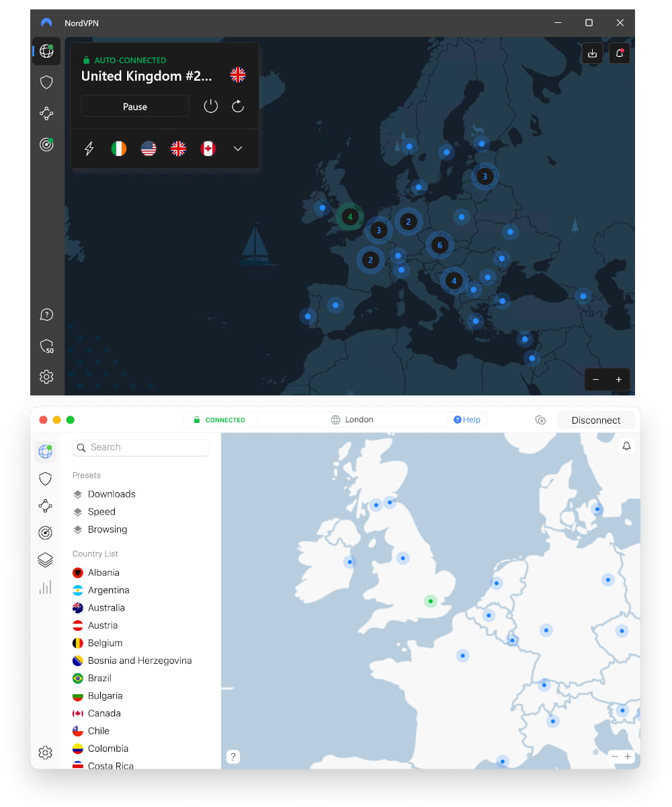Open settings gear in Mac sidebar

pyautogui.click(x=45, y=753)
